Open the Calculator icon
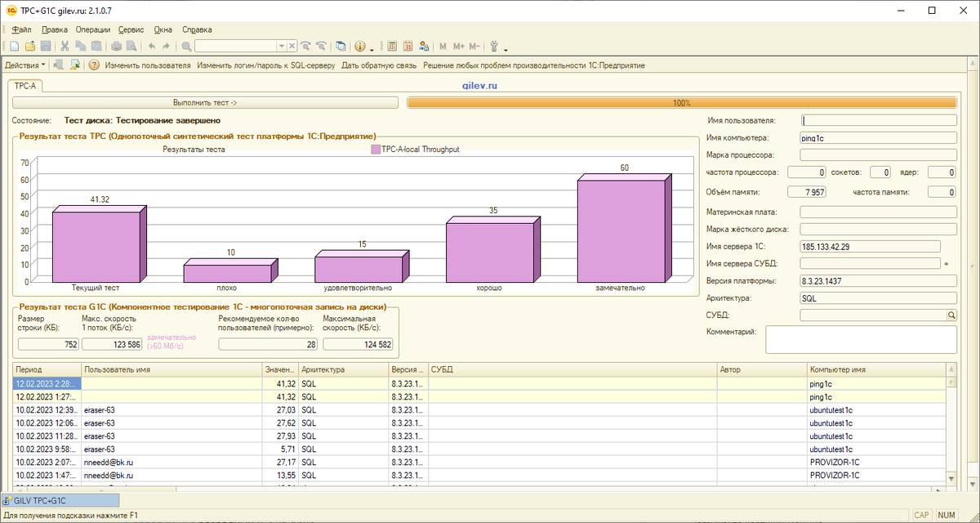980x523 pixels. pyautogui.click(x=392, y=47)
